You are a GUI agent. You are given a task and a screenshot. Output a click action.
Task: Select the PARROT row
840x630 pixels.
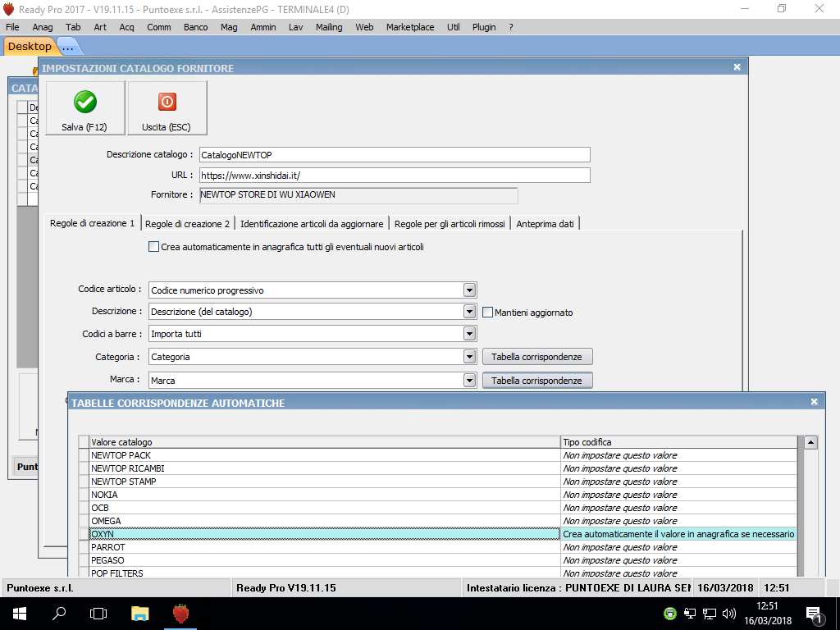pos(438,547)
